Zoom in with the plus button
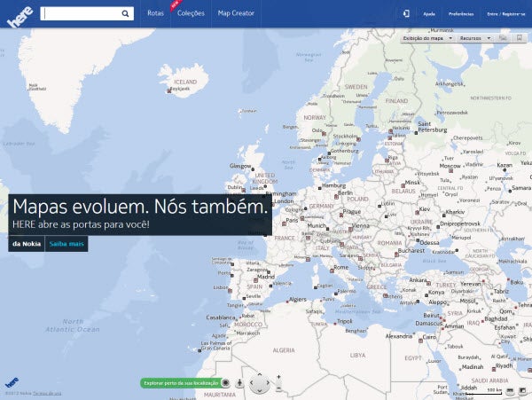Viewport: 532px width, 400px height. (x=278, y=378)
